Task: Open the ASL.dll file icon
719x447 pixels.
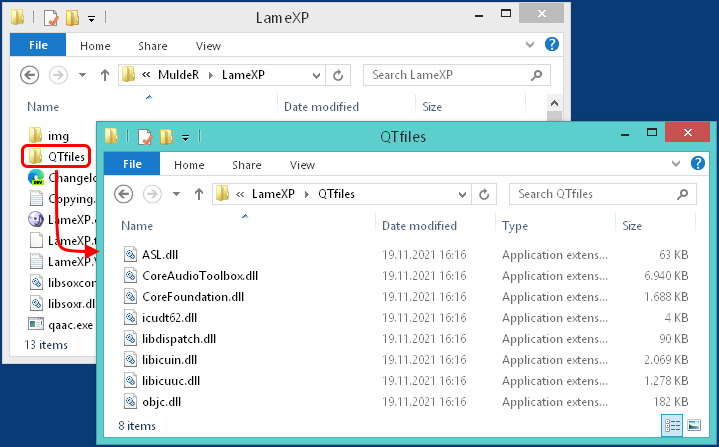Action: click(x=131, y=254)
